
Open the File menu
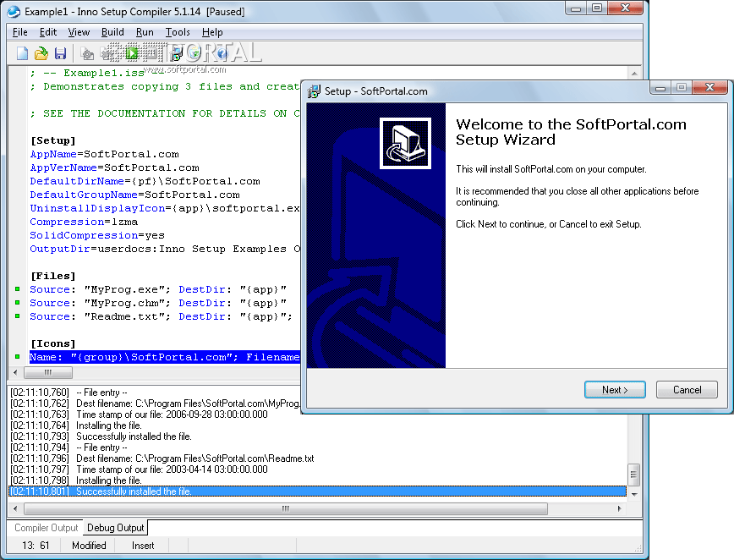click(x=19, y=32)
